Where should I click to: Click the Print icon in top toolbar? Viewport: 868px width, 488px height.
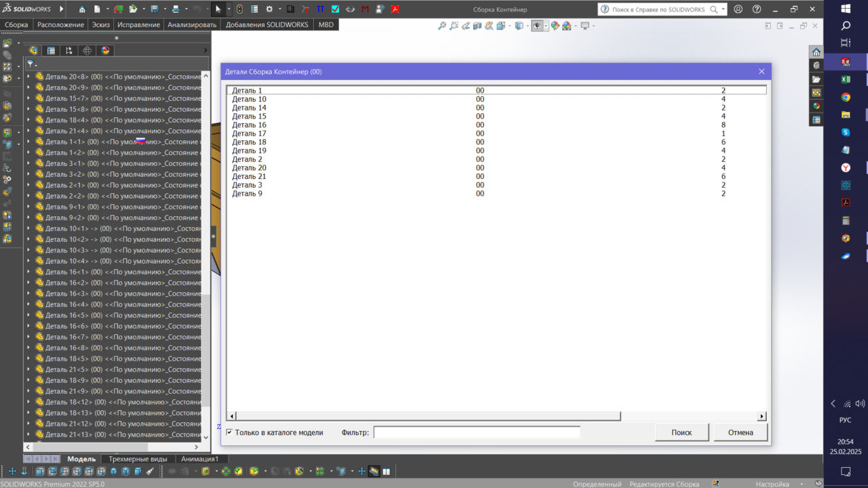pyautogui.click(x=176, y=9)
